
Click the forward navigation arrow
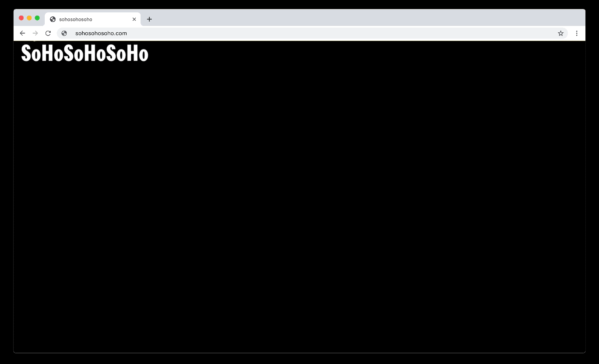[35, 33]
